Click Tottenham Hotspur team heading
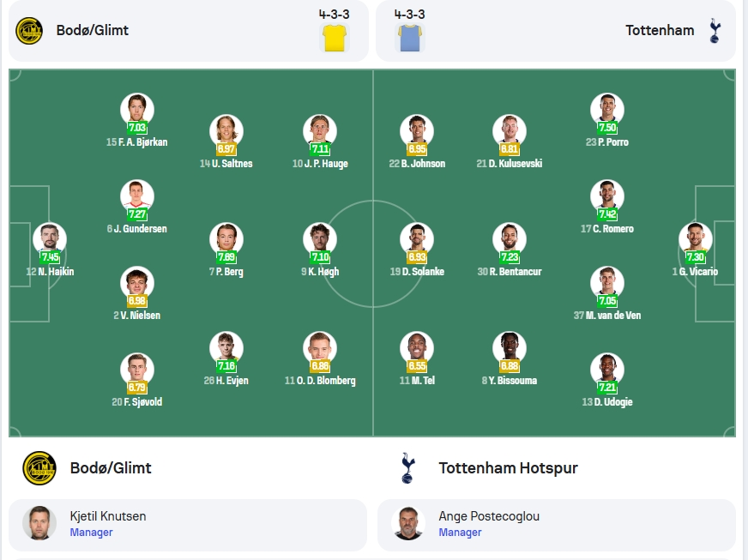Screen dimensions: 748x560 (508, 468)
